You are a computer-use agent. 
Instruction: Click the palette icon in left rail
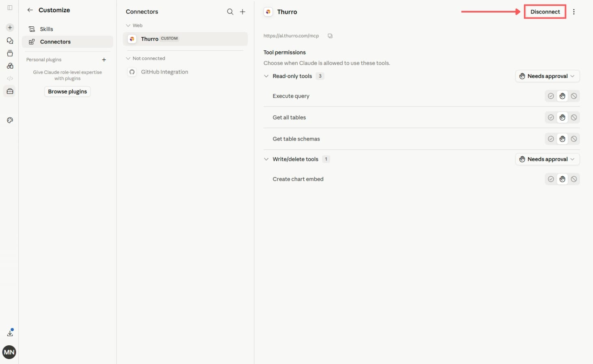(10, 120)
